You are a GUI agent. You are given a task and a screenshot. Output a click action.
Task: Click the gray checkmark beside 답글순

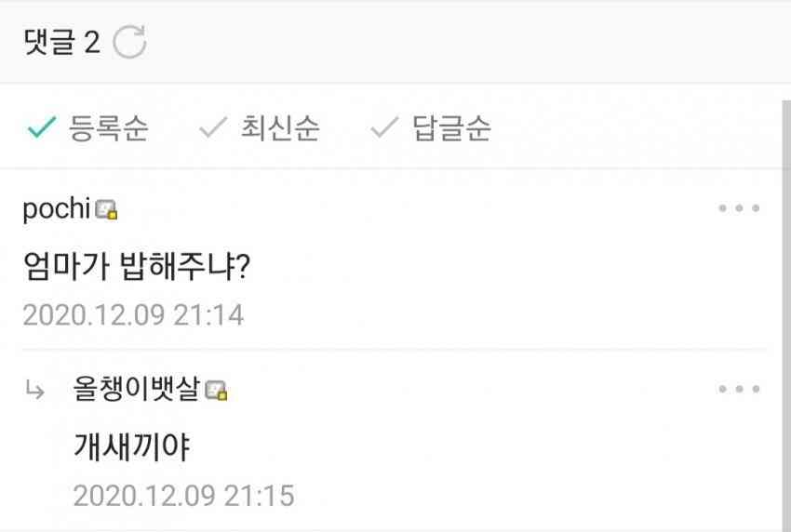click(385, 127)
